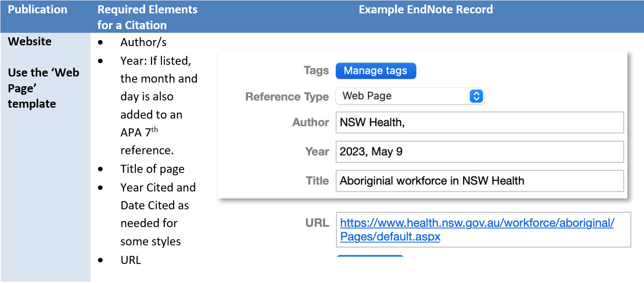This screenshot has width=644, height=283.
Task: Click the 'Publication' column header
Action: point(38,9)
